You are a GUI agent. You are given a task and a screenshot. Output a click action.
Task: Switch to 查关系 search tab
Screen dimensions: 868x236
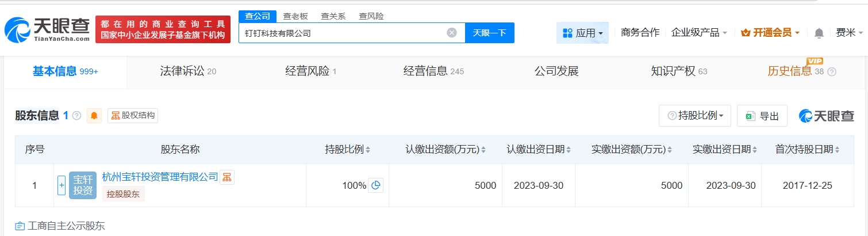click(333, 16)
